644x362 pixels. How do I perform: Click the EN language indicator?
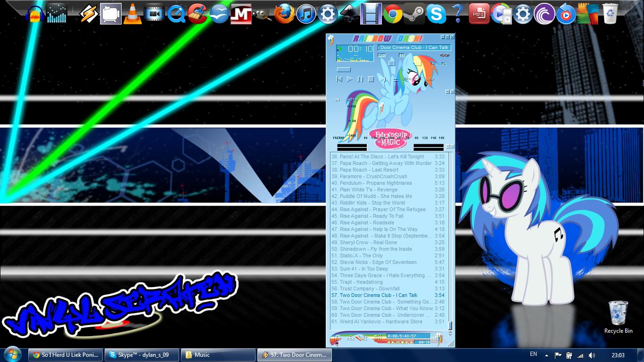click(x=533, y=354)
